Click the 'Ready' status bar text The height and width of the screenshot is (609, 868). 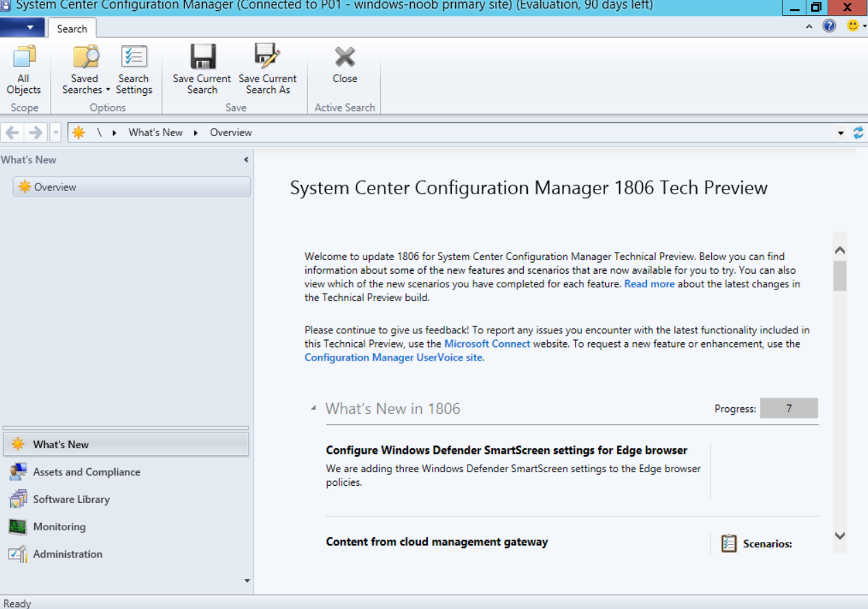(17, 603)
